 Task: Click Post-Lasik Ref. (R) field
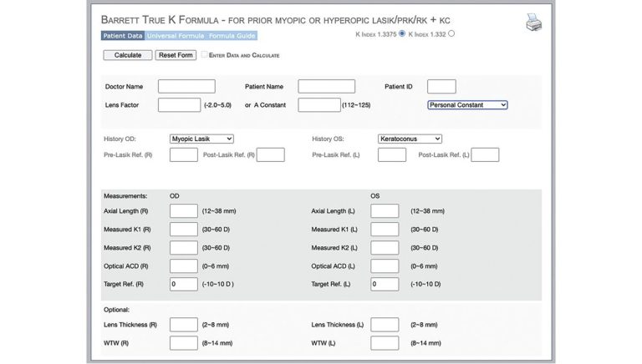271,154
